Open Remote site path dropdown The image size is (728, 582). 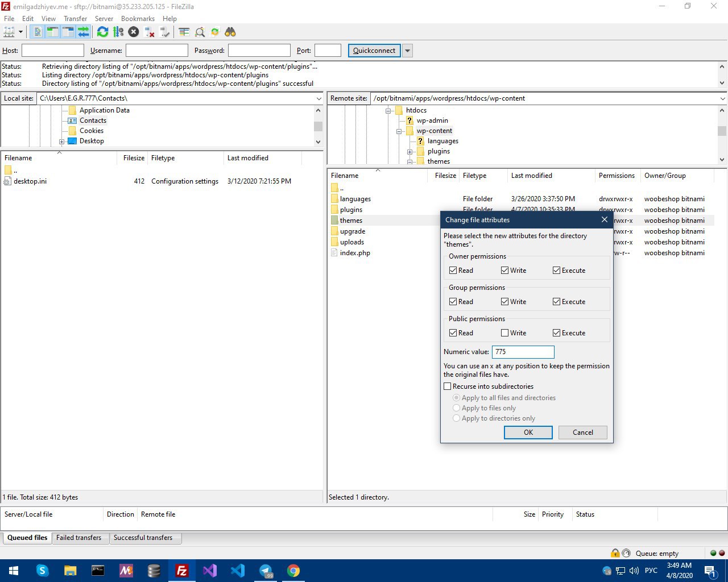(722, 98)
